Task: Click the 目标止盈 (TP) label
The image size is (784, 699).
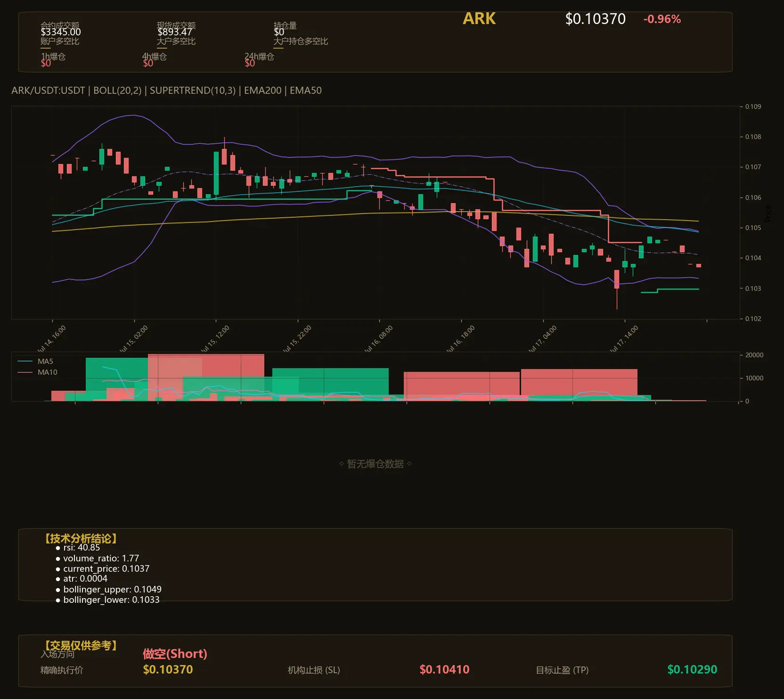Action: (562, 670)
